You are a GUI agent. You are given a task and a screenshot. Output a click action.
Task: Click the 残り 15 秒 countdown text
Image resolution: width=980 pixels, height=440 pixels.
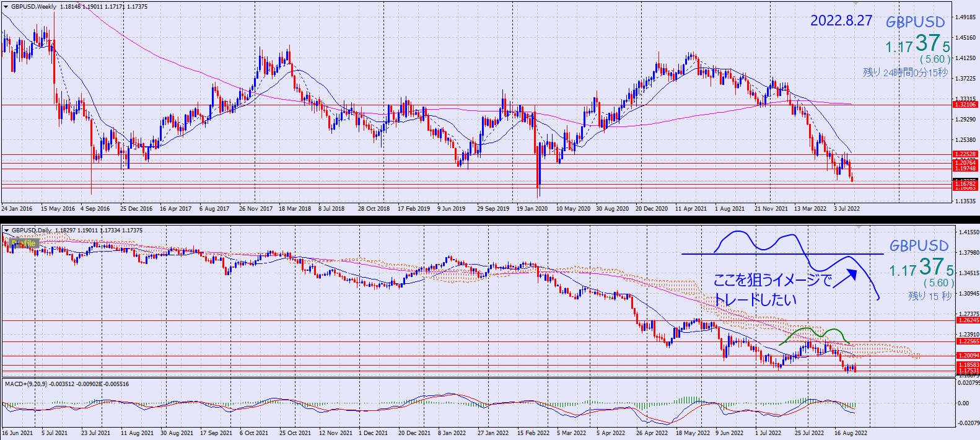930,296
